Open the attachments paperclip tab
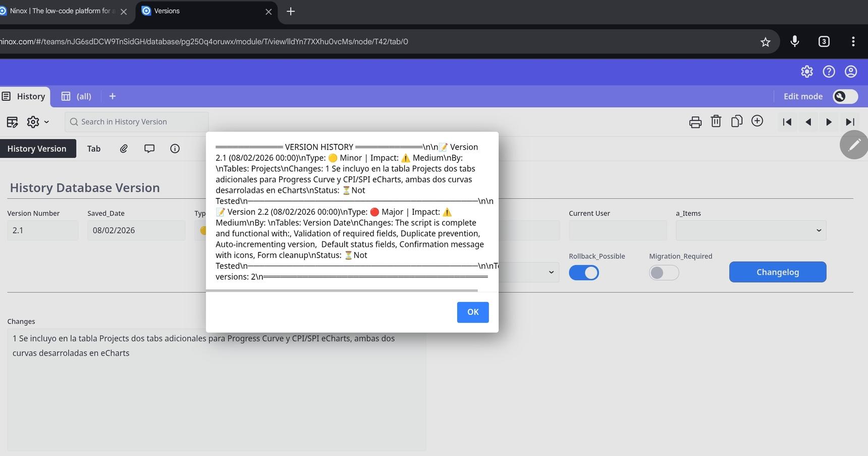This screenshot has height=456, width=868. [x=124, y=148]
